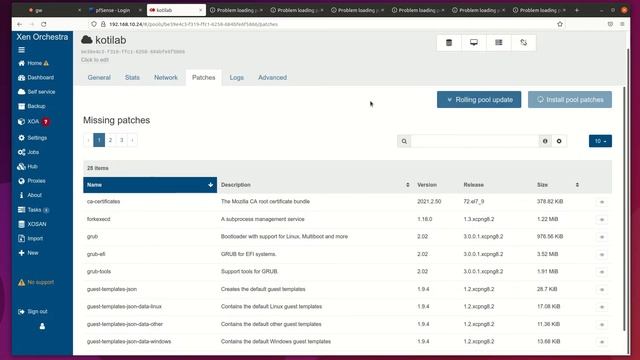Click the pool storage (database) icon button

coord(449,42)
